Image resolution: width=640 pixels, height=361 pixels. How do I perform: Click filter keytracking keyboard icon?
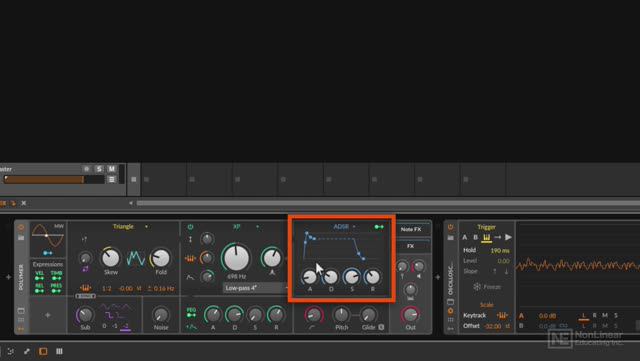pyautogui.click(x=190, y=258)
